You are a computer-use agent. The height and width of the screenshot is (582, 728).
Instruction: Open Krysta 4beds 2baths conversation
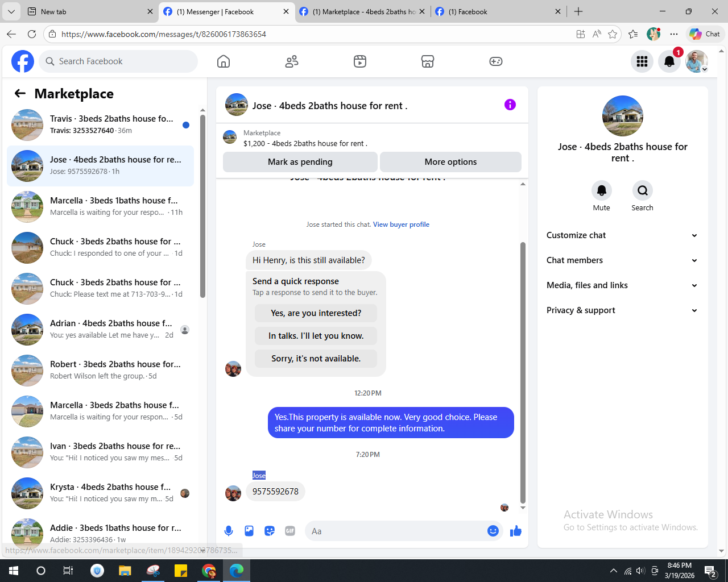click(101, 493)
